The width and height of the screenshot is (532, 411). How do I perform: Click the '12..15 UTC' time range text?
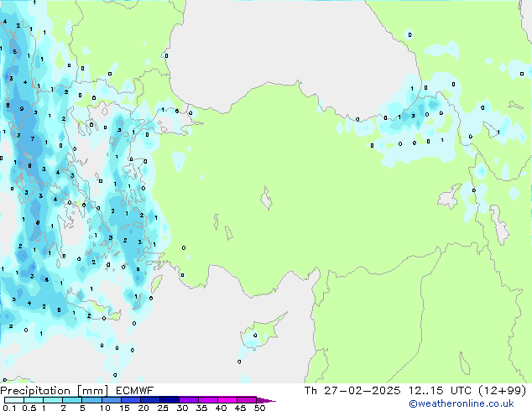tap(440, 391)
